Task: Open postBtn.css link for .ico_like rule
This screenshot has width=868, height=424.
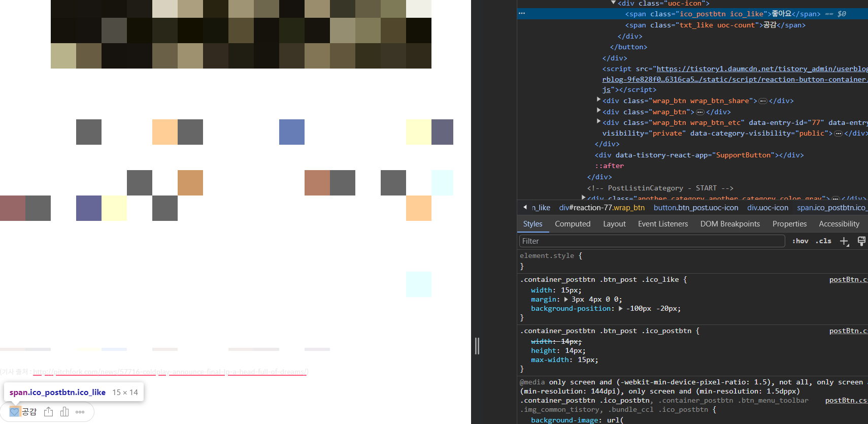Action: click(848, 280)
